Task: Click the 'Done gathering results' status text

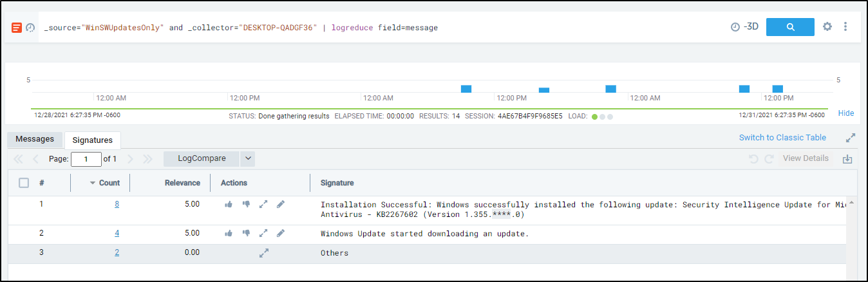Action: 294,117
